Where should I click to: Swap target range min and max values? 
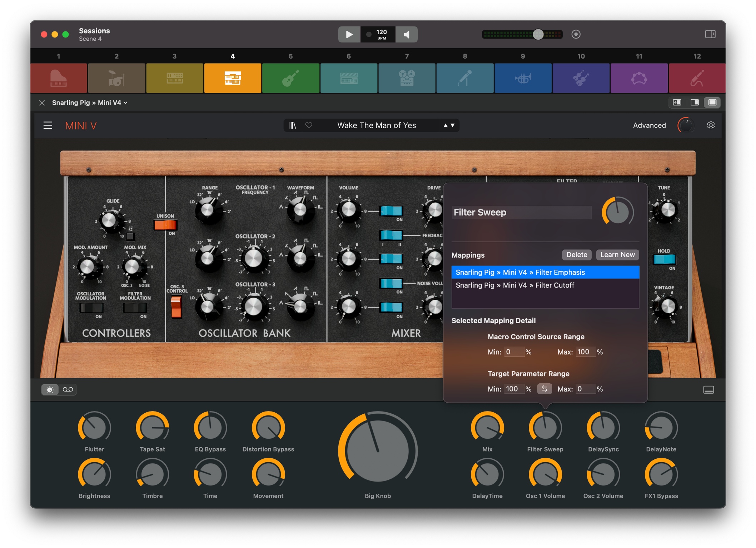click(544, 389)
